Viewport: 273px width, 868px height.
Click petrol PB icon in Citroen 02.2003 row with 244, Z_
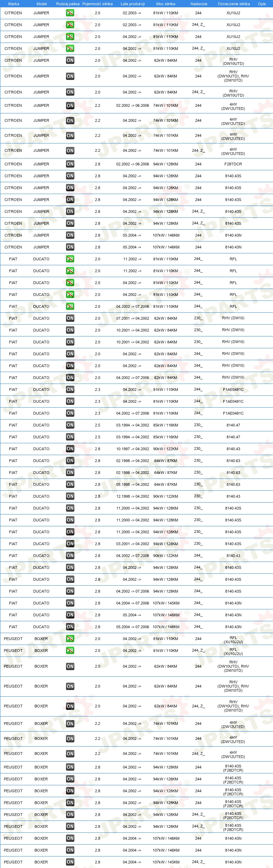70,25
